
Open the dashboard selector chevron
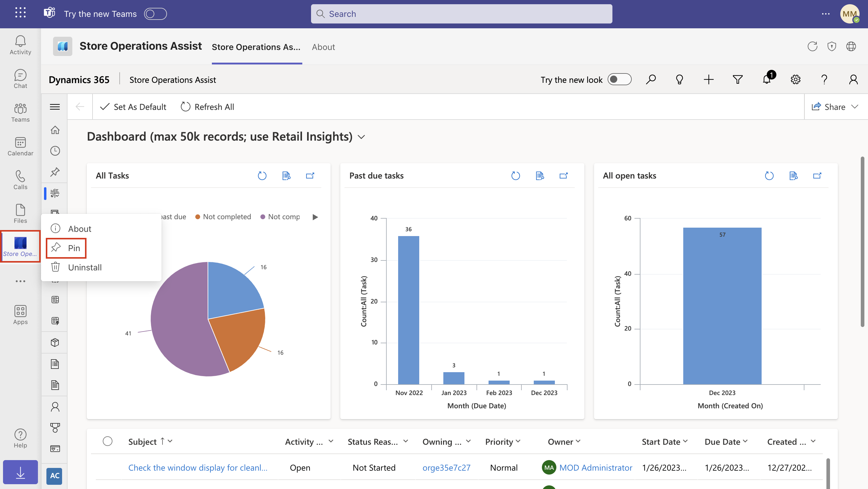pyautogui.click(x=361, y=137)
